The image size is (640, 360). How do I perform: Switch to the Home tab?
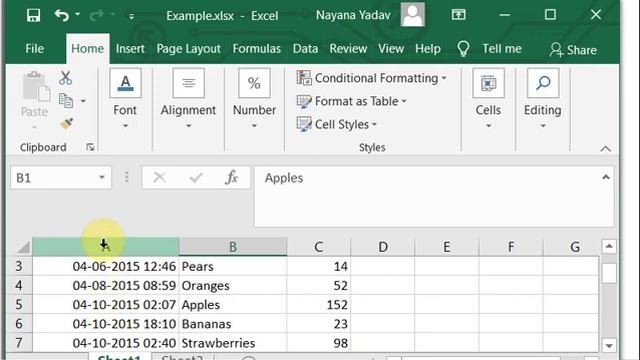(x=87, y=49)
